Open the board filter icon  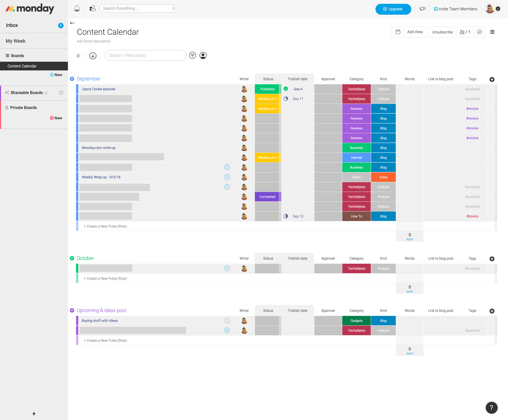coord(192,55)
